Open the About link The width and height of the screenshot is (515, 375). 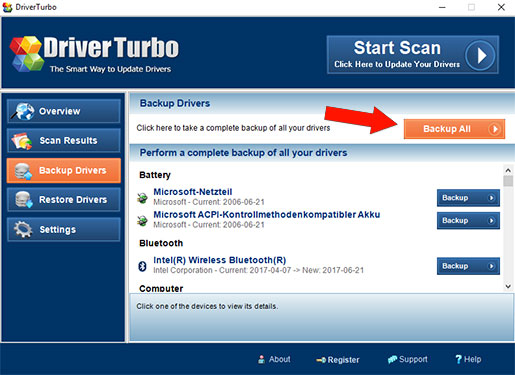274,359
